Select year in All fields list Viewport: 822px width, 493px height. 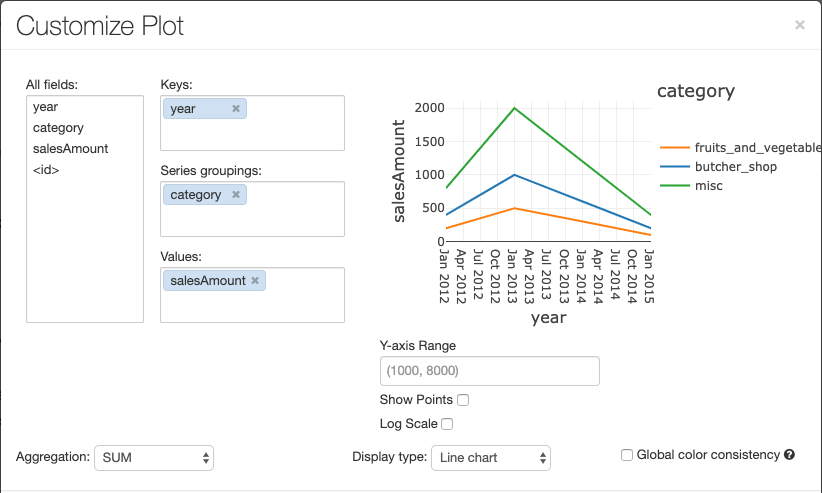point(45,107)
